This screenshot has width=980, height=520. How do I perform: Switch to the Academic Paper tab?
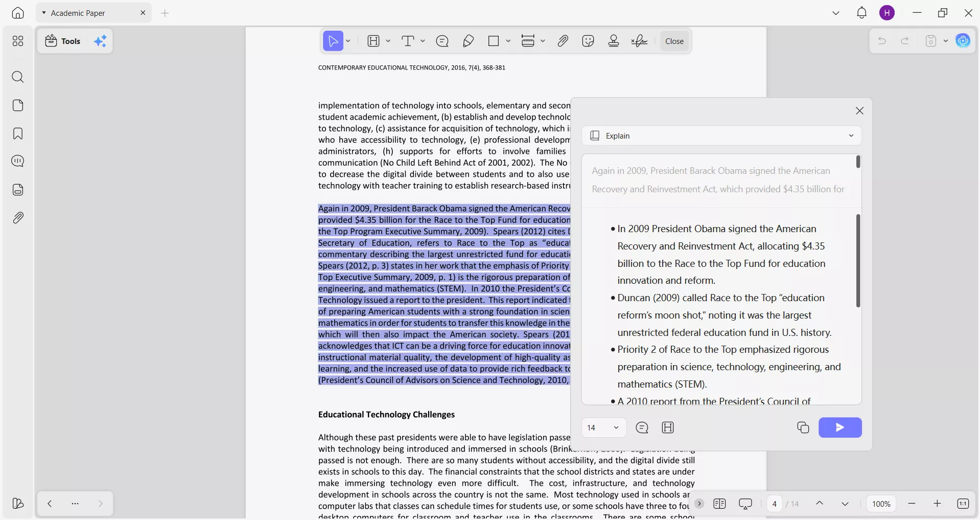click(x=78, y=13)
